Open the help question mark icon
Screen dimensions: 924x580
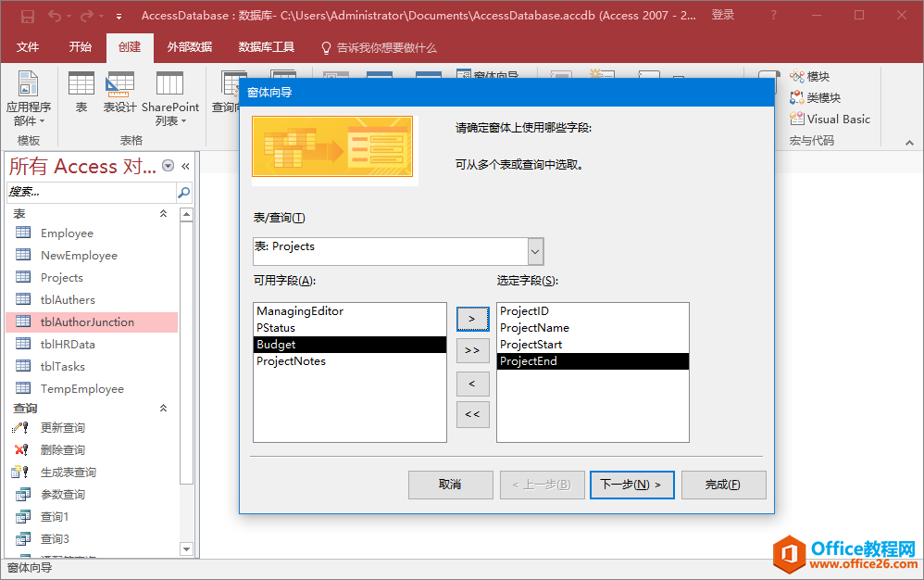point(773,16)
